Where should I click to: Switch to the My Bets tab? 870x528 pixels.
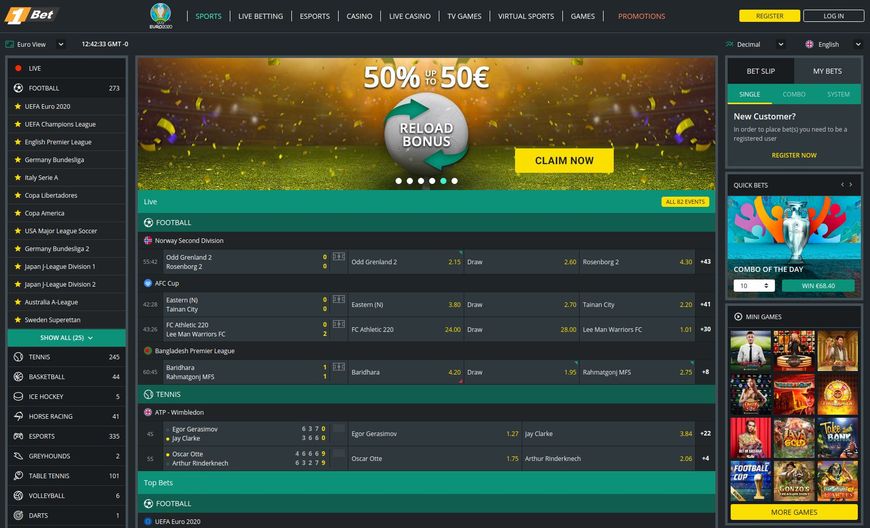(827, 71)
